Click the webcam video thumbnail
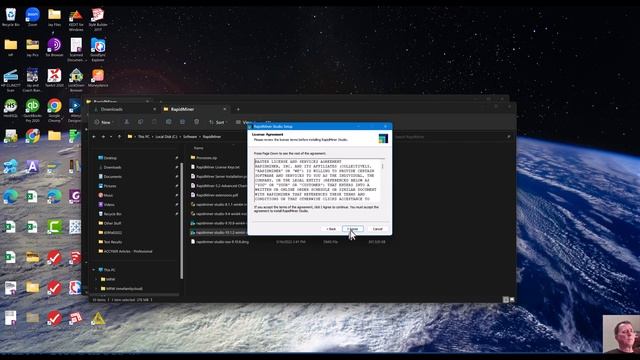640x360 pixels. coord(621,334)
